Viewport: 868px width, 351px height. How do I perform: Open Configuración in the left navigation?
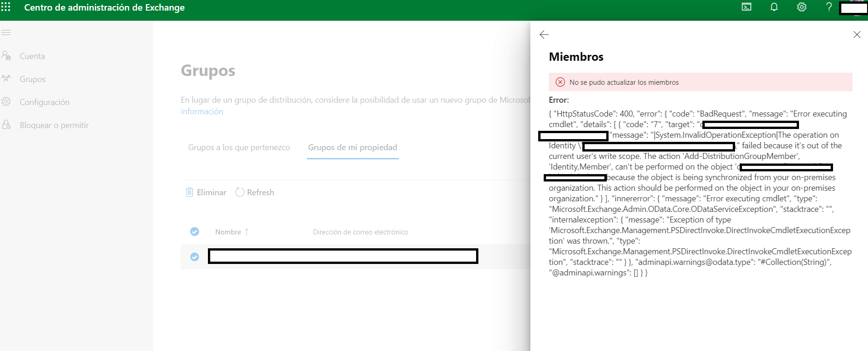pyautogui.click(x=45, y=102)
